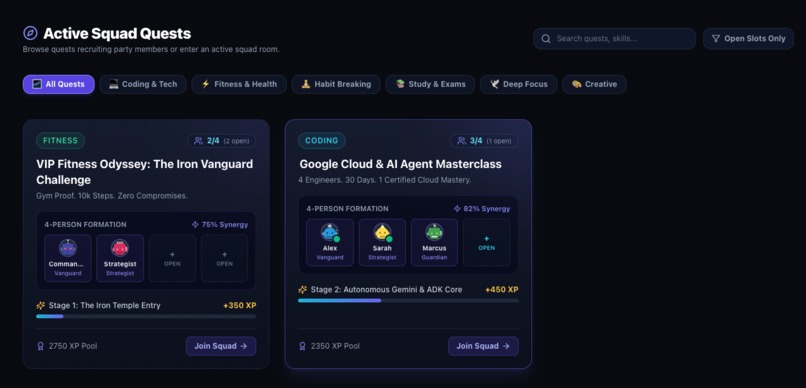Click the 2/4 (2 open) member count

tap(222, 141)
